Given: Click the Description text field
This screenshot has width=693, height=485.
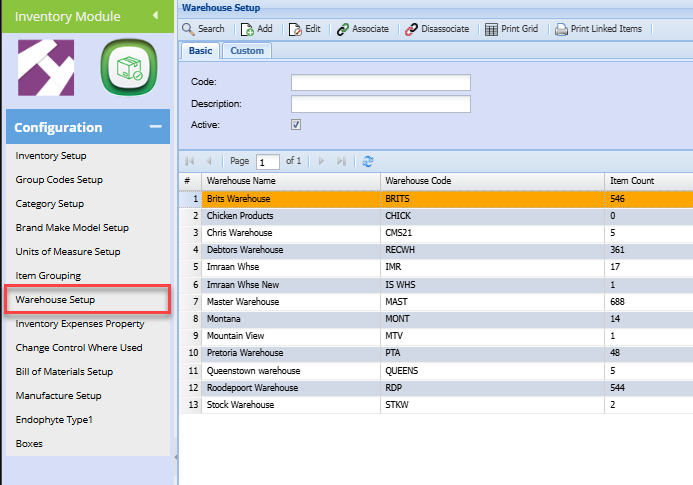Looking at the screenshot, I should click(380, 104).
